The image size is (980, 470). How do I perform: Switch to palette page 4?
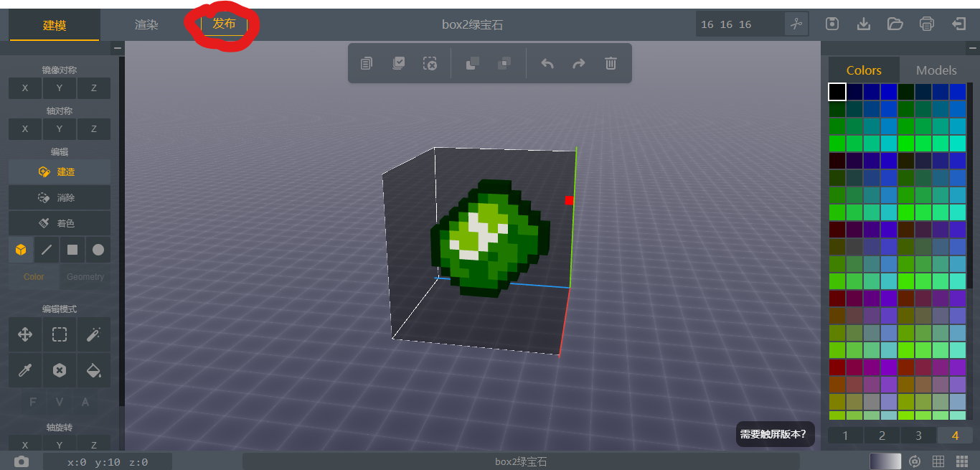(x=955, y=436)
